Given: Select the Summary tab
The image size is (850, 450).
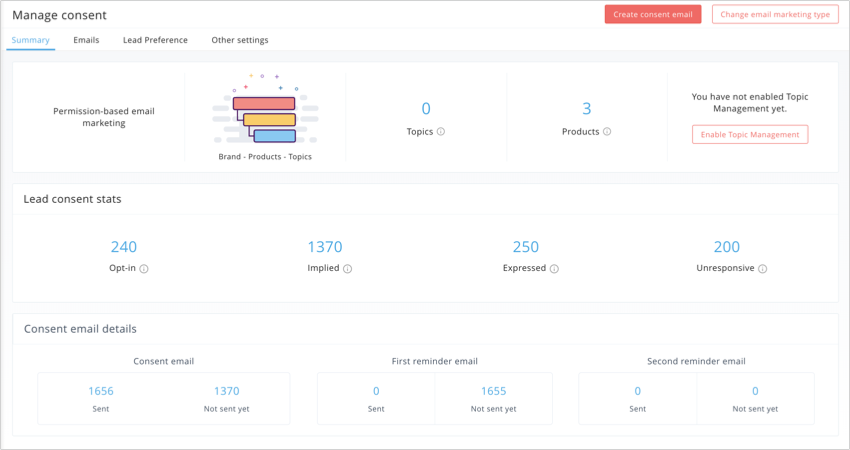Looking at the screenshot, I should coord(30,40).
